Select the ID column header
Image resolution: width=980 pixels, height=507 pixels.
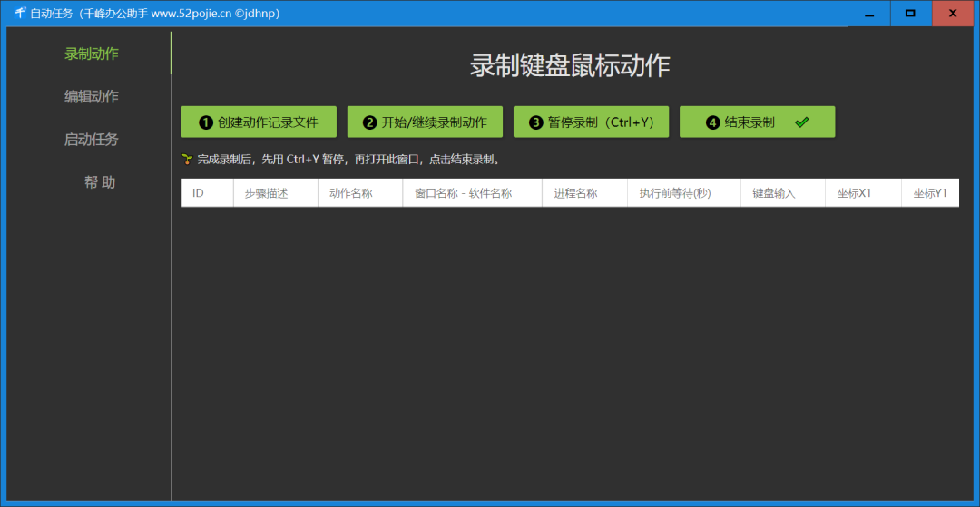pos(208,193)
